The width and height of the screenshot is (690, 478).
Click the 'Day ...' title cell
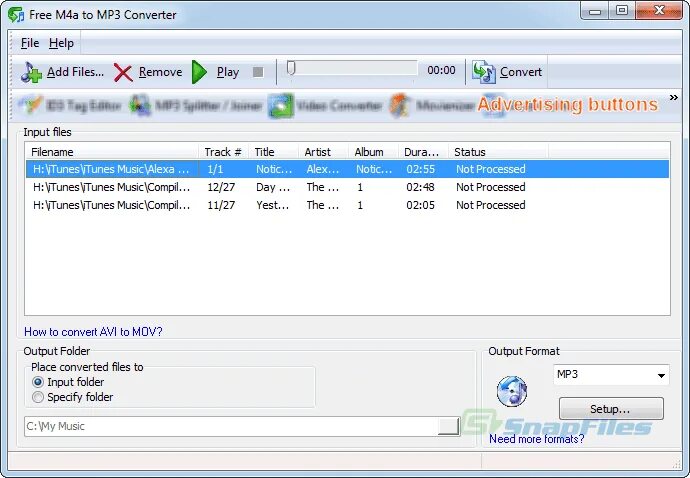pyautogui.click(x=273, y=188)
